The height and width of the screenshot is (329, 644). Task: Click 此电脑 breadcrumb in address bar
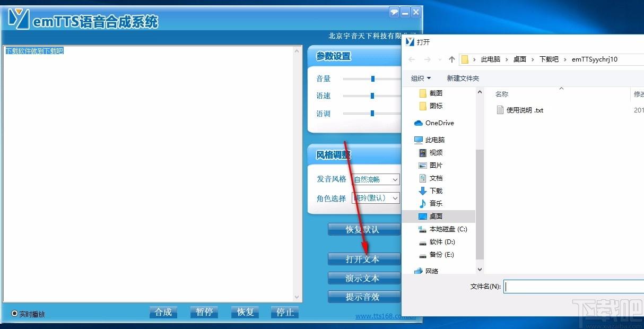[x=491, y=59]
